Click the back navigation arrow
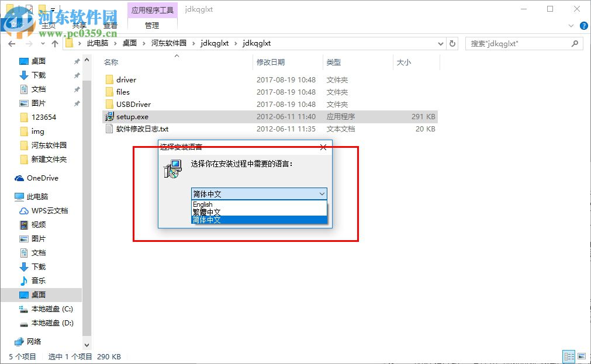The height and width of the screenshot is (364, 591). (12, 43)
